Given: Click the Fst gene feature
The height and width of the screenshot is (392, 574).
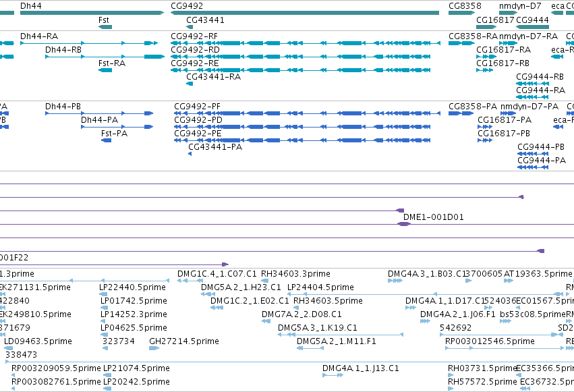Looking at the screenshot, I should click(x=105, y=27).
